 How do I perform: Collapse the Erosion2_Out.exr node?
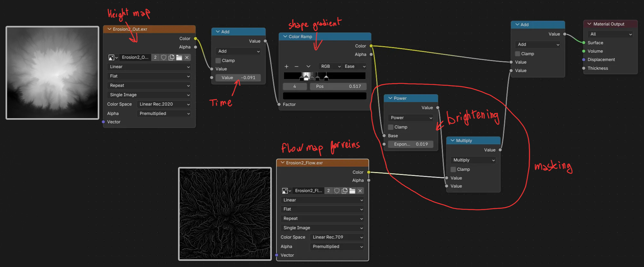click(109, 29)
